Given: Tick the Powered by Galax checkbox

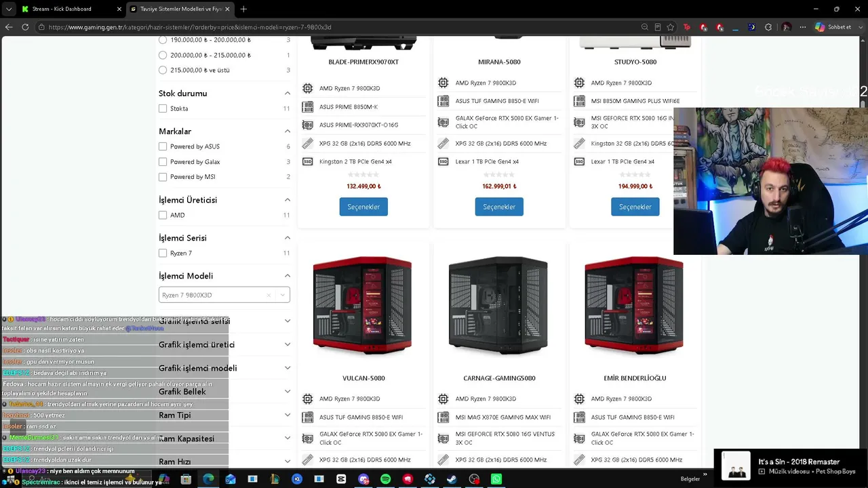Looking at the screenshot, I should [x=163, y=162].
